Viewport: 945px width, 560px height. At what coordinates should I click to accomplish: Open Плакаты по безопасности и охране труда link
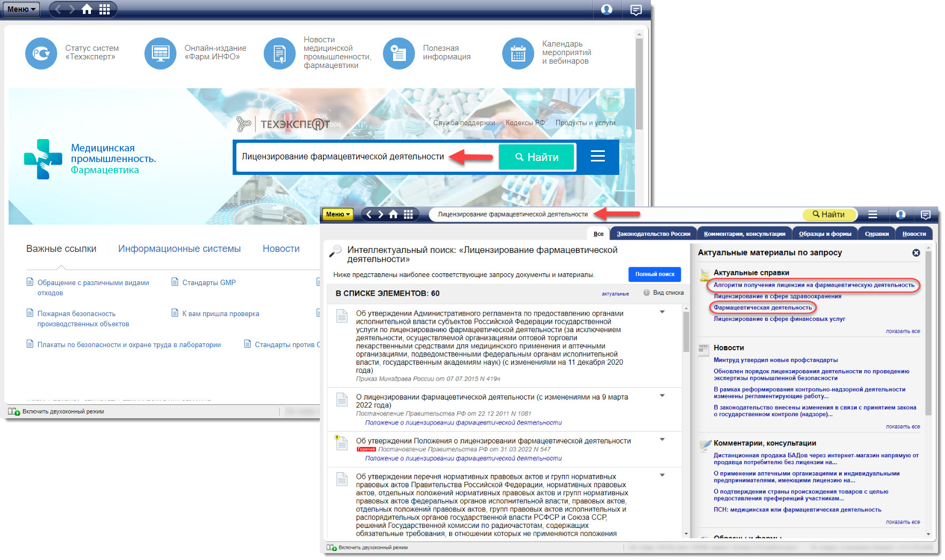click(129, 344)
